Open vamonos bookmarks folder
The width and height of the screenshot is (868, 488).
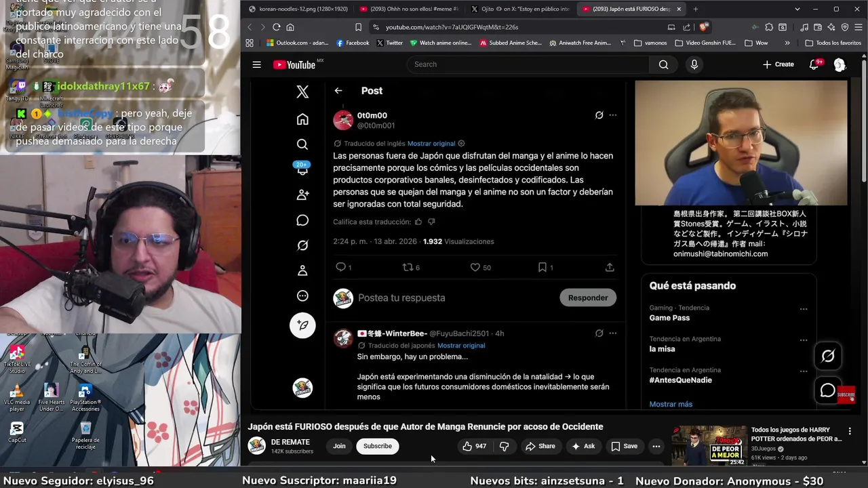click(650, 43)
